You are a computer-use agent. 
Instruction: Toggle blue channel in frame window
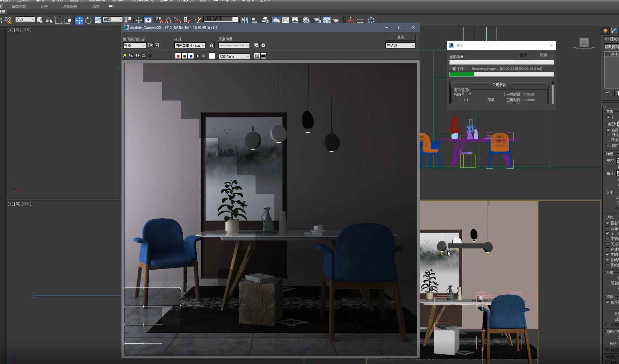pyautogui.click(x=191, y=56)
